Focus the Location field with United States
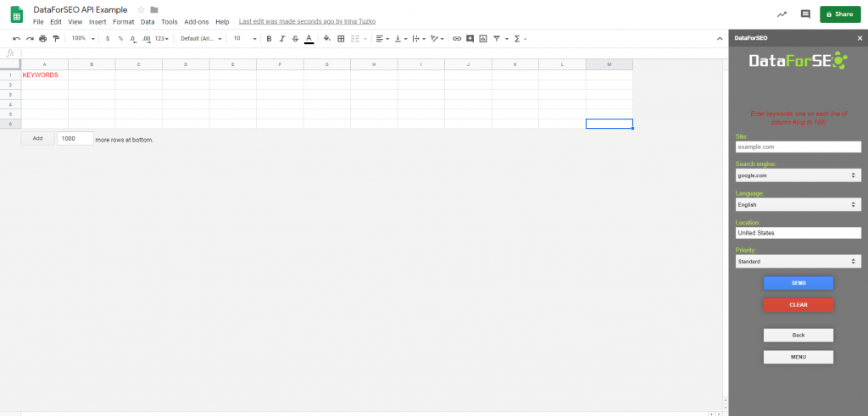Screen dimensions: 868x416 click(x=798, y=233)
